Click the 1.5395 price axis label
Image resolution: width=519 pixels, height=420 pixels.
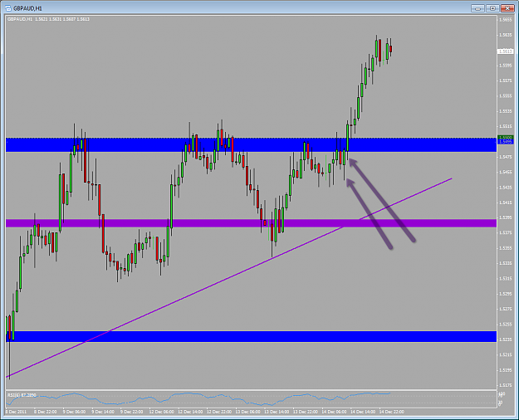[506, 217]
